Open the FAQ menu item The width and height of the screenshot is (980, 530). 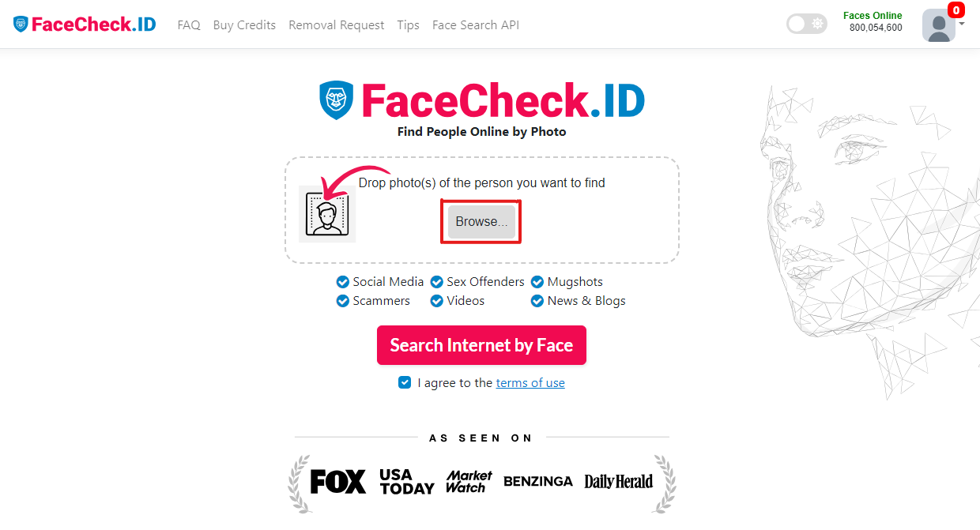pos(189,25)
